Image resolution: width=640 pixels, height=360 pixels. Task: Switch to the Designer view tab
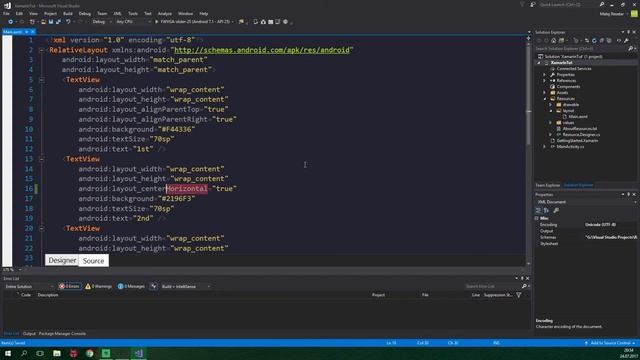[x=62, y=260]
